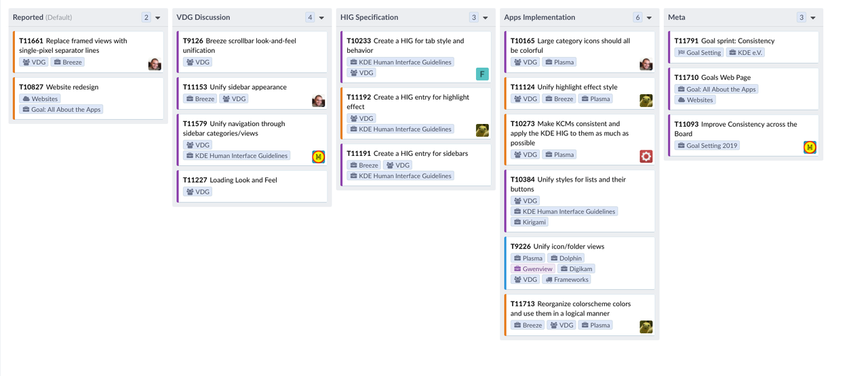Open task T11661 Replace framed views
The height and width of the screenshot is (376, 868).
(x=73, y=45)
